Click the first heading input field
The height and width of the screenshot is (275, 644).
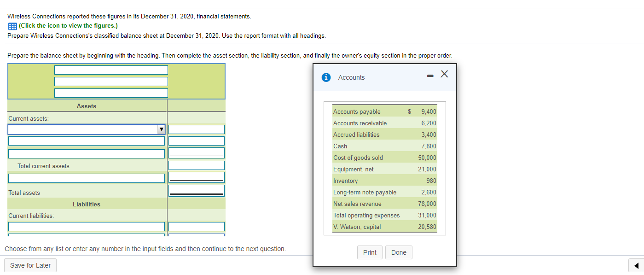pyautogui.click(x=111, y=70)
